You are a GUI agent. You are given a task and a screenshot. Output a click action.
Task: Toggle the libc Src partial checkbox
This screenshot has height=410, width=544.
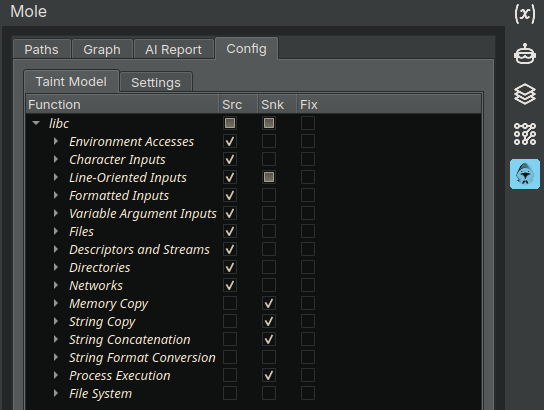point(230,123)
